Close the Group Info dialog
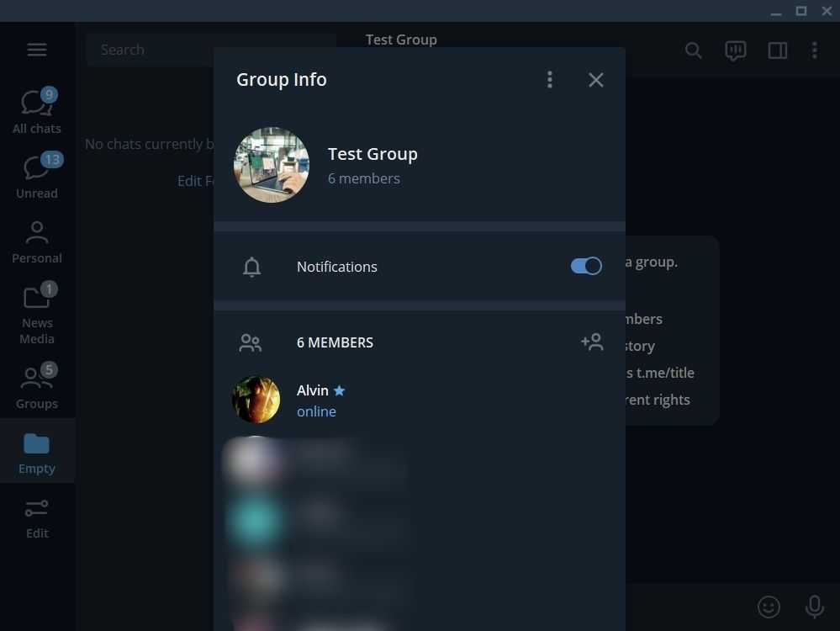840x631 pixels. pyautogui.click(x=596, y=80)
